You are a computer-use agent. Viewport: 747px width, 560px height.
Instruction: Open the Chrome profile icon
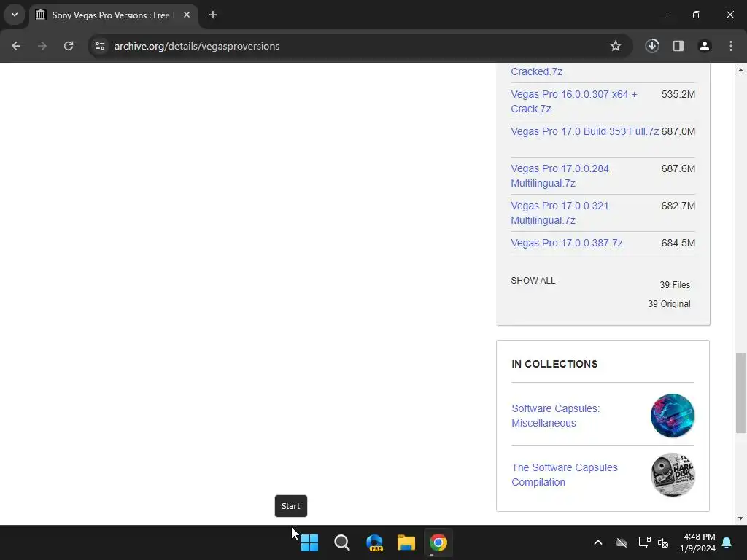pos(705,46)
